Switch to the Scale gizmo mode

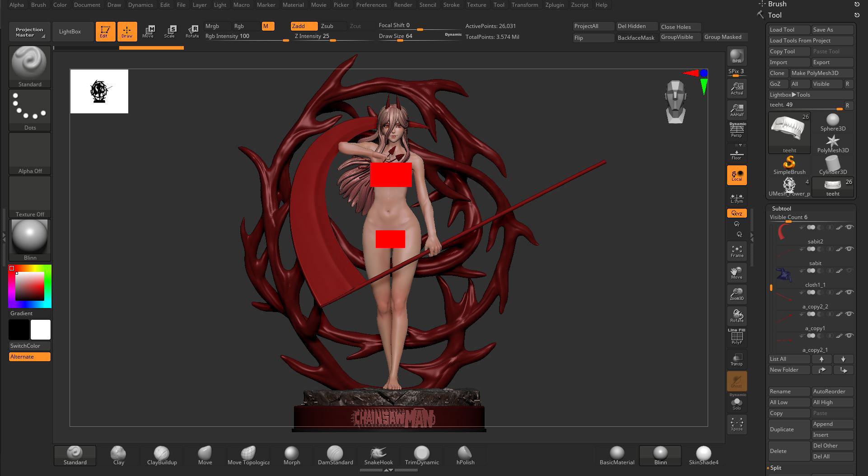170,32
